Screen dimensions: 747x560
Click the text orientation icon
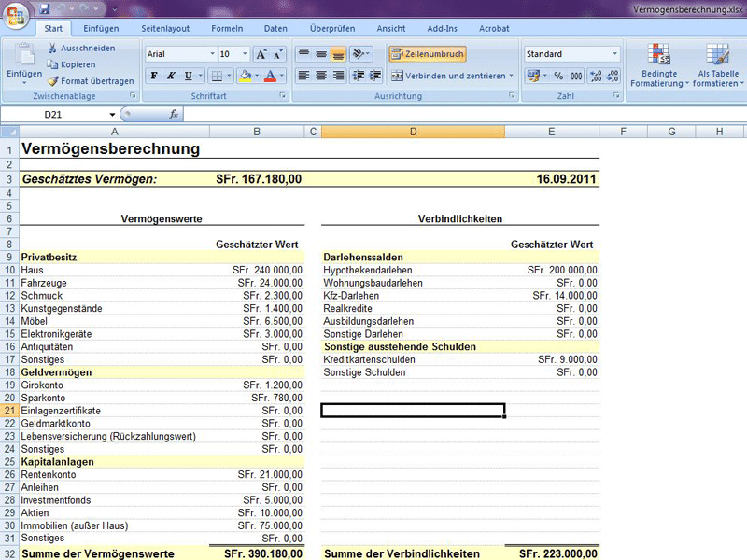click(359, 54)
